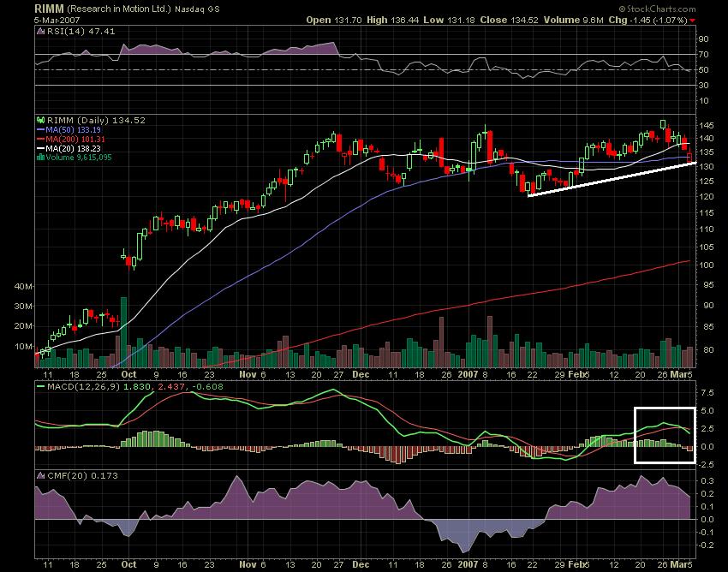This screenshot has width=728, height=572.
Task: Click the "Open 131.70" value
Action: click(334, 20)
